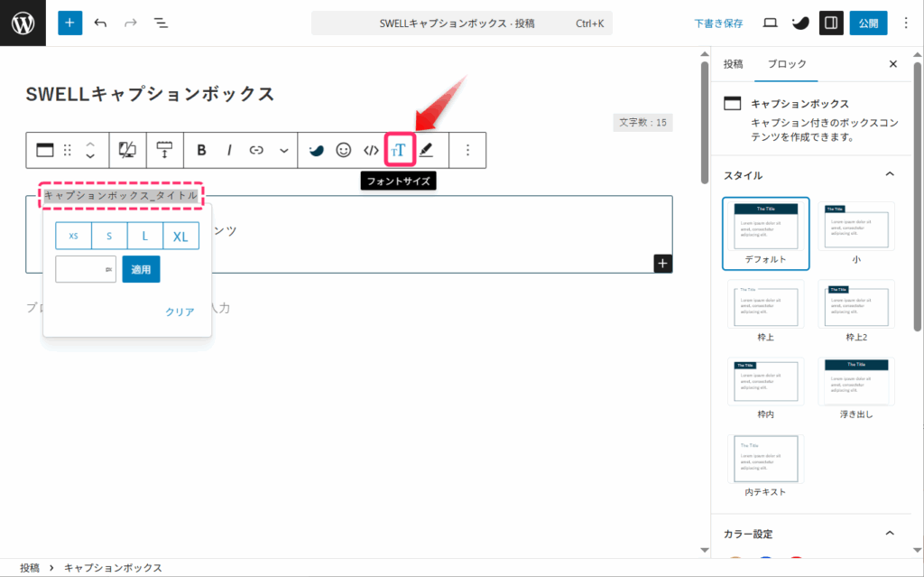Open block toolbar options menu
The image size is (924, 577).
(467, 150)
